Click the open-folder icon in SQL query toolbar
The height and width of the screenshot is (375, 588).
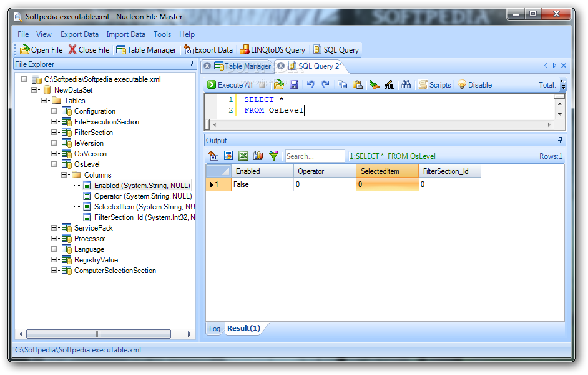[x=278, y=85]
